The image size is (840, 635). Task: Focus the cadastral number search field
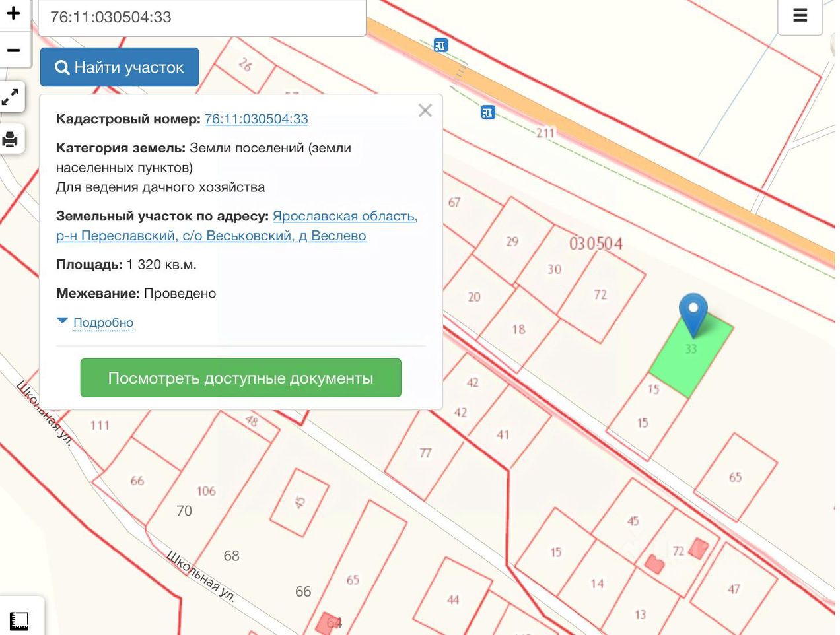pyautogui.click(x=202, y=17)
